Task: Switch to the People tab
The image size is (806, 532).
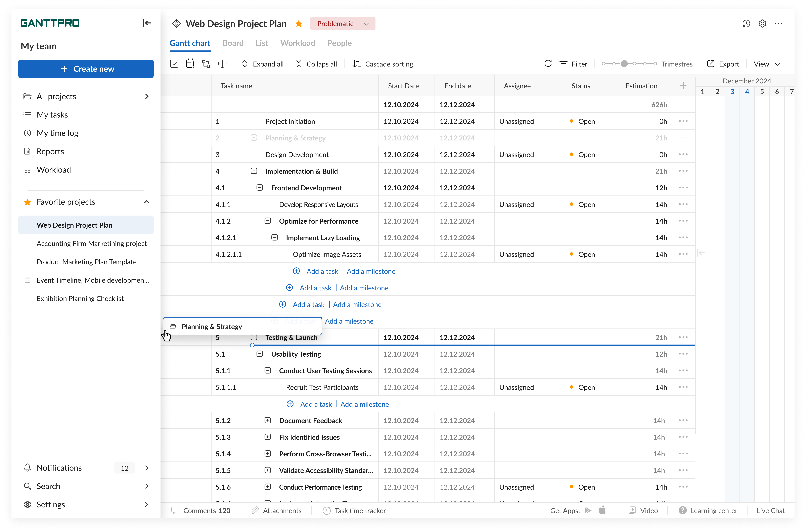Action: [x=339, y=43]
